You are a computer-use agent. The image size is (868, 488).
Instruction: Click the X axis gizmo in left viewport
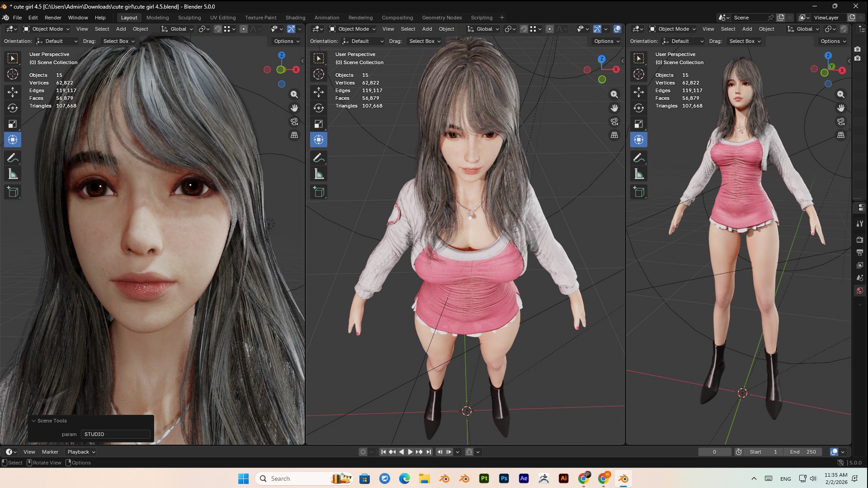point(296,70)
